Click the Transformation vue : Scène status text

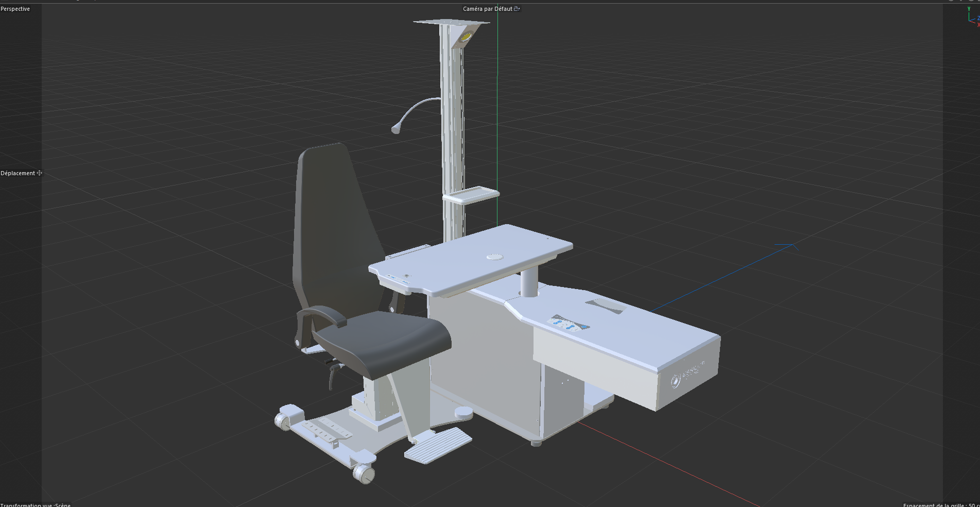coord(36,504)
